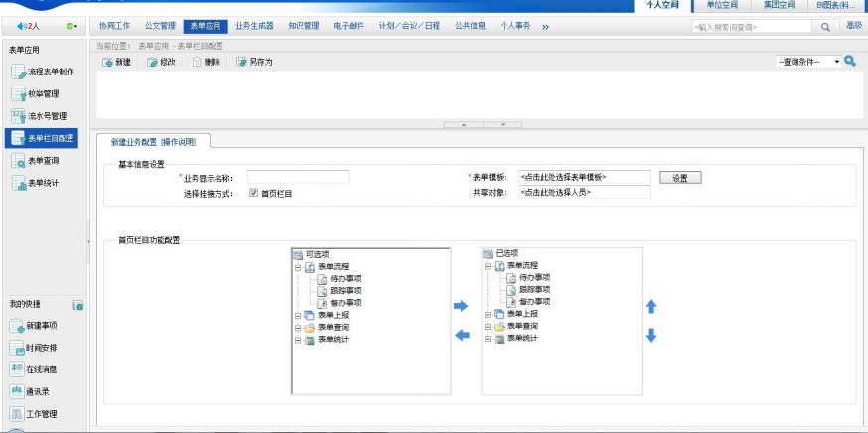Image resolution: width=868 pixels, height=433 pixels.
Task: Expand 表单统计 in 已选项 tree
Action: click(488, 339)
